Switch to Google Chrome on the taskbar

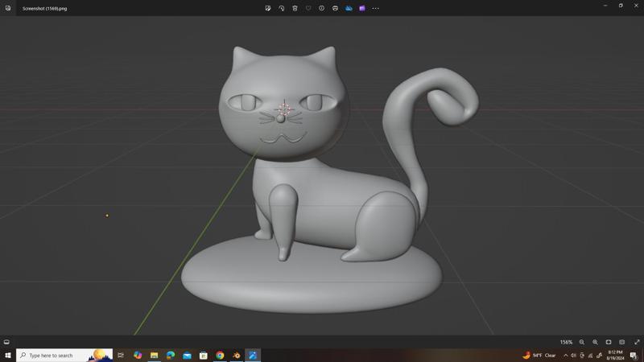click(220, 356)
